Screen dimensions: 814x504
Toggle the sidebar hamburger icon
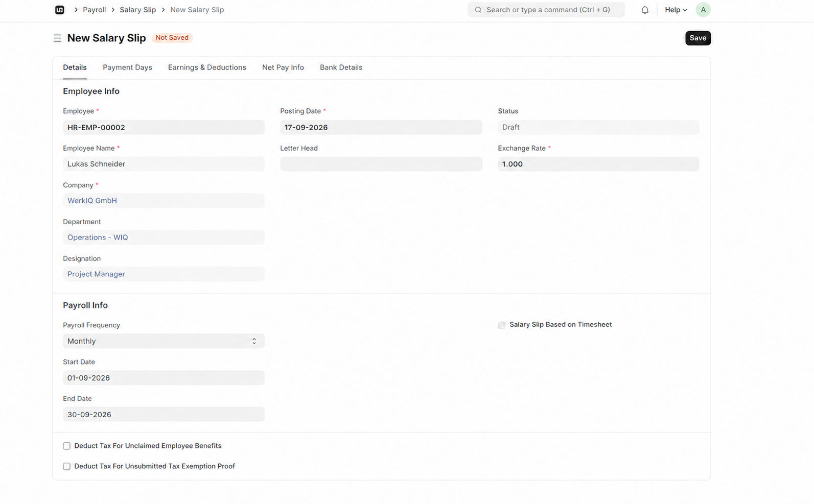[57, 38]
